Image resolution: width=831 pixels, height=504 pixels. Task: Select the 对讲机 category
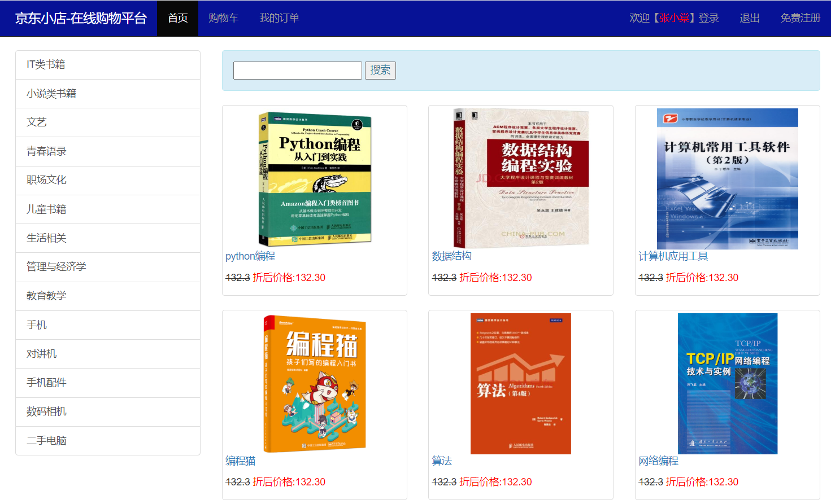(108, 354)
